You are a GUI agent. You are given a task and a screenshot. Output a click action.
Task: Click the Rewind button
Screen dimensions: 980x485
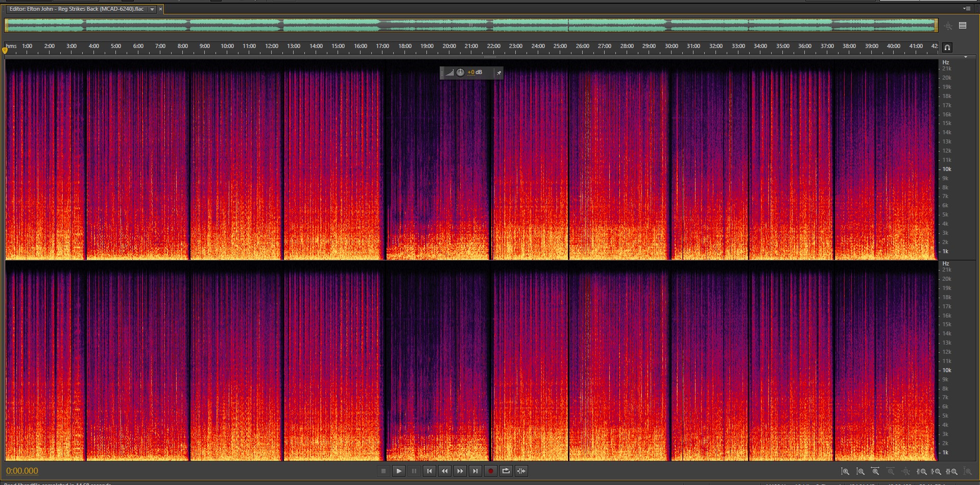point(445,471)
